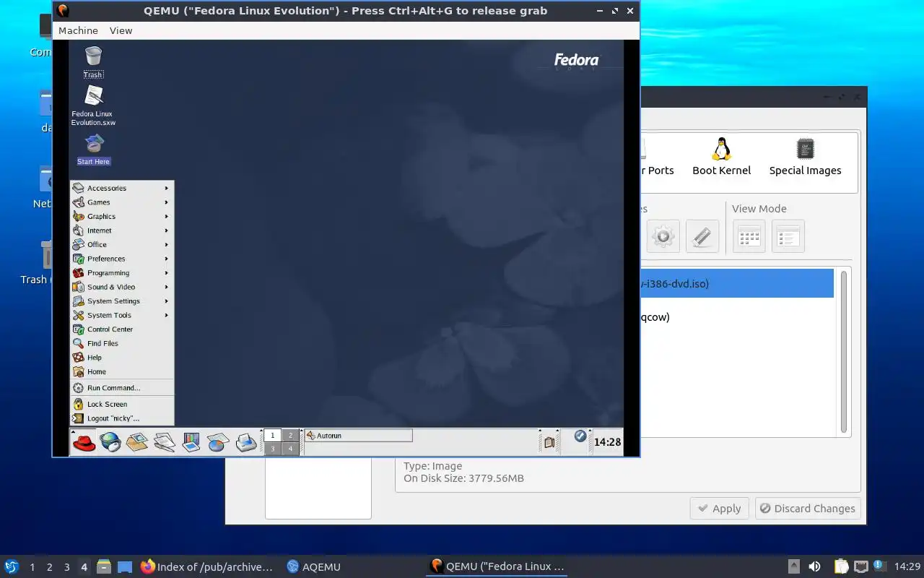Click the AQEMU device list vertical scrollbar
Viewport: 924px width, 578px height.
(x=843, y=351)
